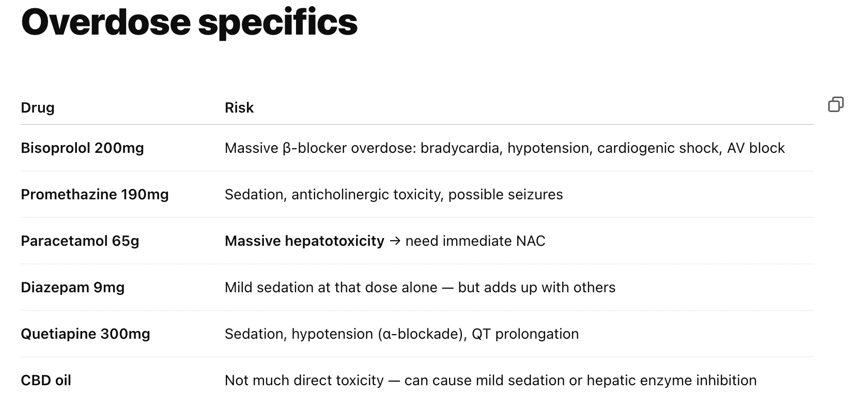Click the 'Paracetamol 65g' cell
The height and width of the screenshot is (410, 868).
(80, 241)
